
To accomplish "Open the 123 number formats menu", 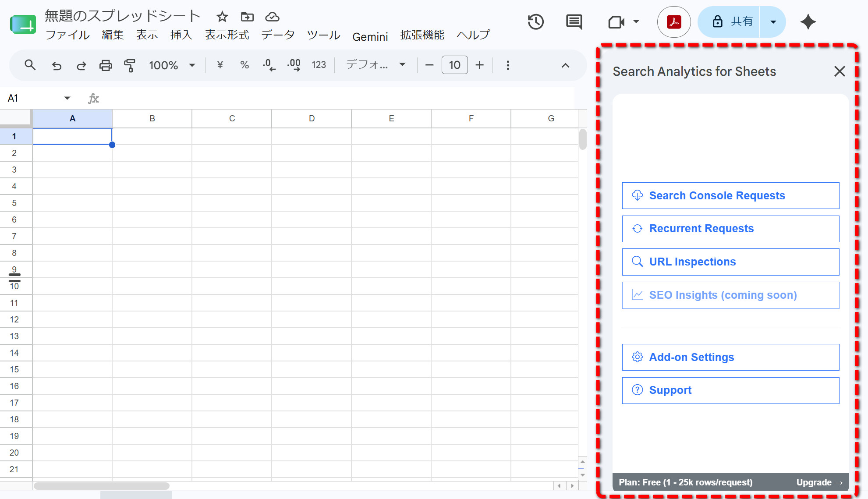I will (319, 65).
